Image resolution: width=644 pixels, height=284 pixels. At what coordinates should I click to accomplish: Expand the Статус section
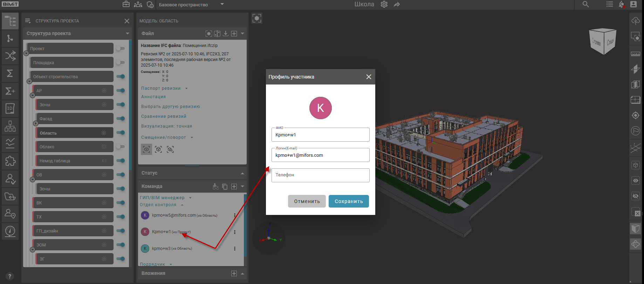(x=242, y=173)
